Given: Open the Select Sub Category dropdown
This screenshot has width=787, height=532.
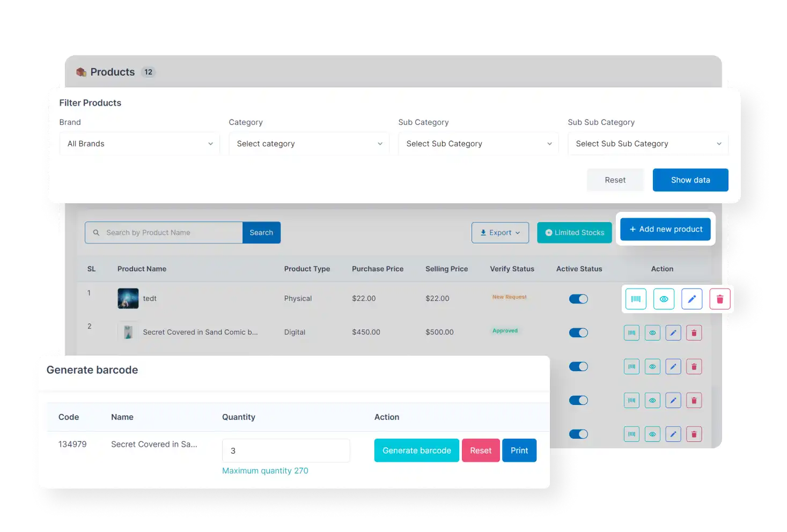Looking at the screenshot, I should pyautogui.click(x=477, y=143).
